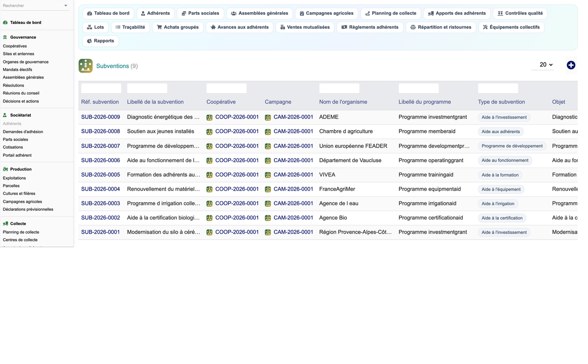Image resolution: width=588 pixels, height=364 pixels.
Task: Open Déclarations prévisionnelles in sidebar
Action: point(28,209)
